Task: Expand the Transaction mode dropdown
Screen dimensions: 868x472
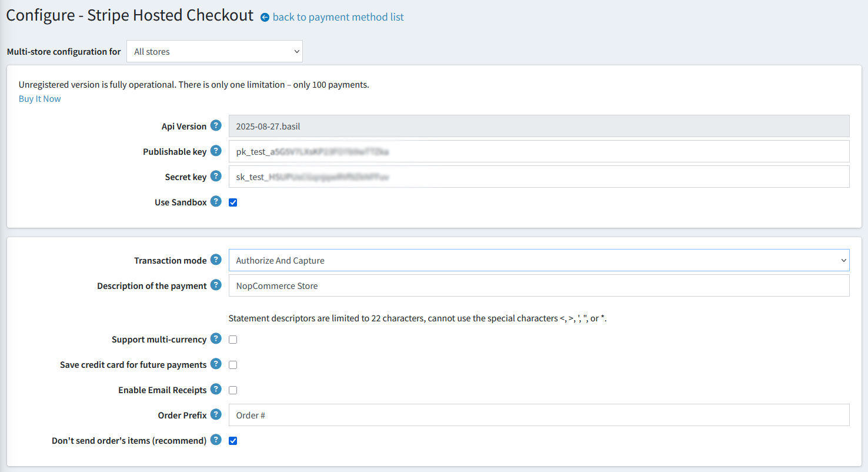Action: point(539,260)
